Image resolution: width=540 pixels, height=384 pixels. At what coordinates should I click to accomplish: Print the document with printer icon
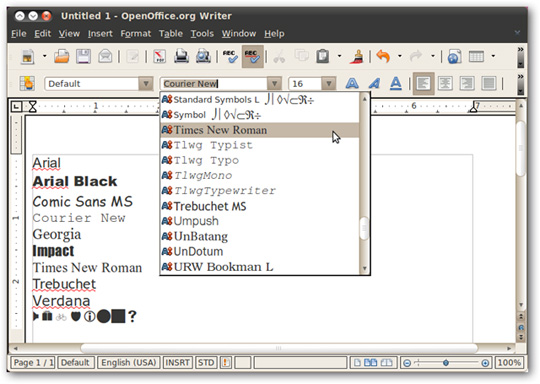181,56
